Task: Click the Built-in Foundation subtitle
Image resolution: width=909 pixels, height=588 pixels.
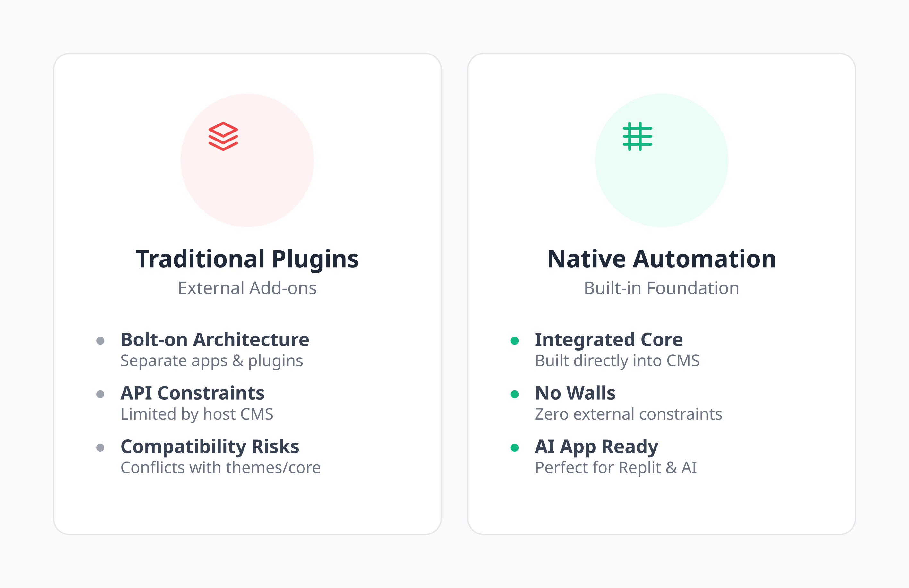Action: point(662,288)
